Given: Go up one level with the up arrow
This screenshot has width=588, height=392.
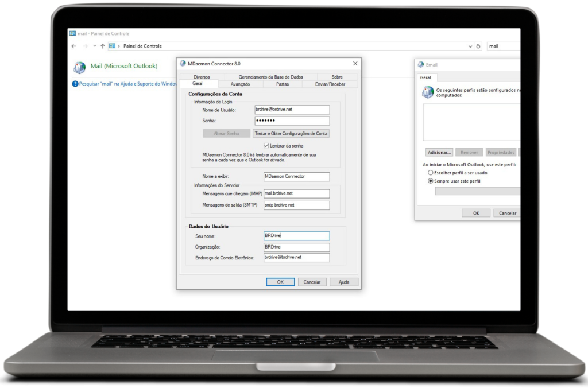Looking at the screenshot, I should [102, 46].
